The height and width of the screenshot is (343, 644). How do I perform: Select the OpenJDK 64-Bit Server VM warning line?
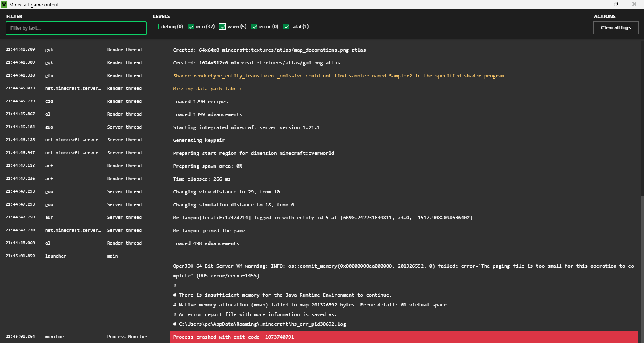pyautogui.click(x=404, y=271)
